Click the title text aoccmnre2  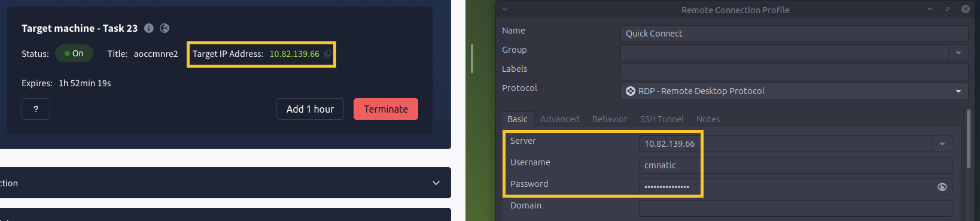click(156, 54)
